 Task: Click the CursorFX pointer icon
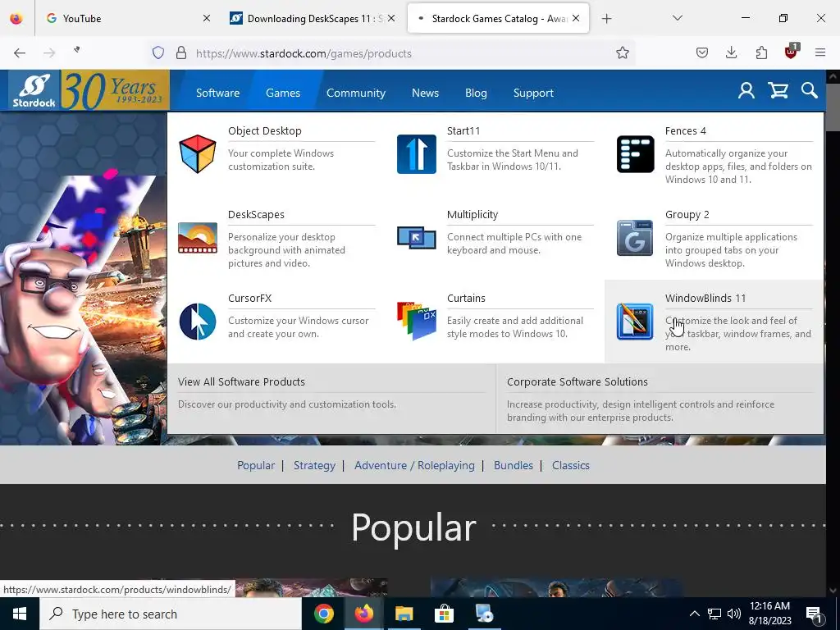pos(198,322)
